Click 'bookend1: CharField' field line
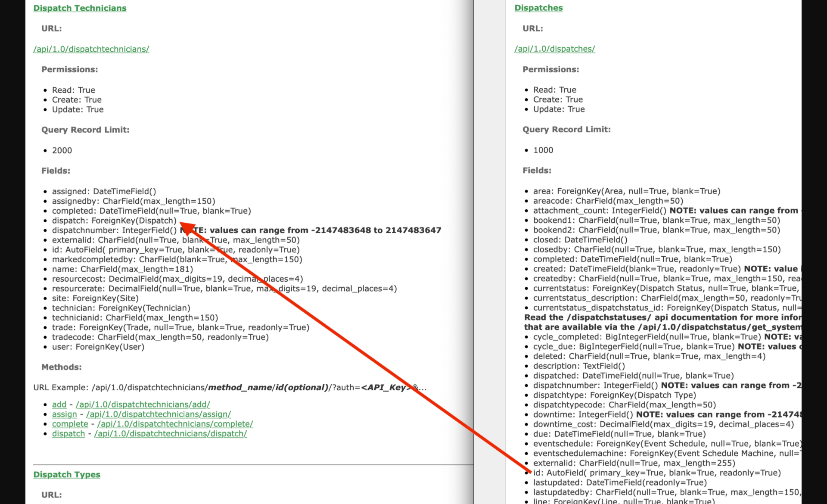Screen dimensions: 827x504 tap(656, 220)
